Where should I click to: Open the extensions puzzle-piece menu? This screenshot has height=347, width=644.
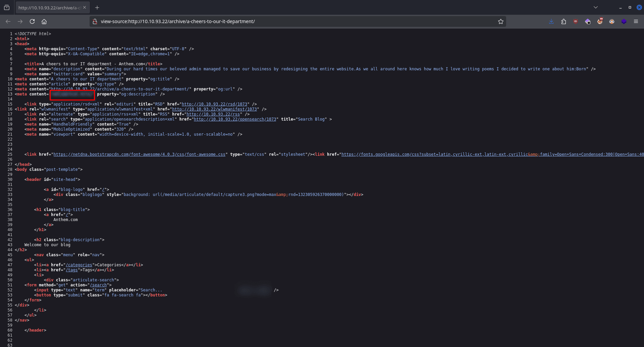(563, 21)
